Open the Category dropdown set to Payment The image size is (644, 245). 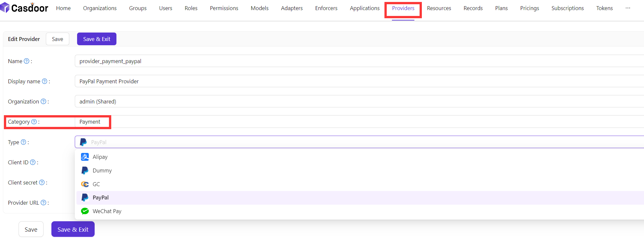pyautogui.click(x=358, y=122)
